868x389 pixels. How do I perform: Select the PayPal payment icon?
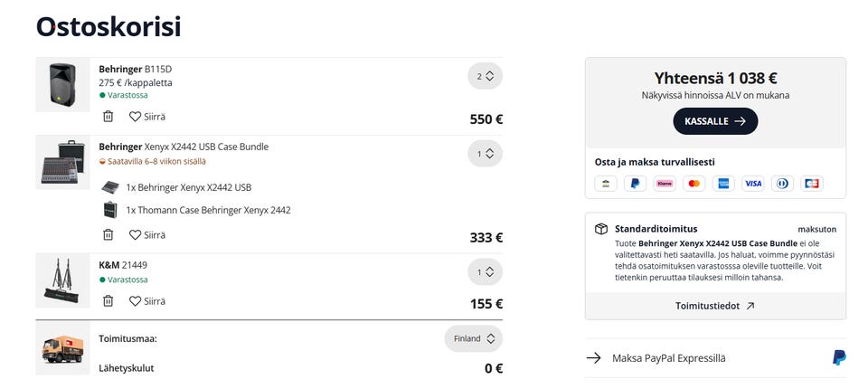tap(635, 184)
